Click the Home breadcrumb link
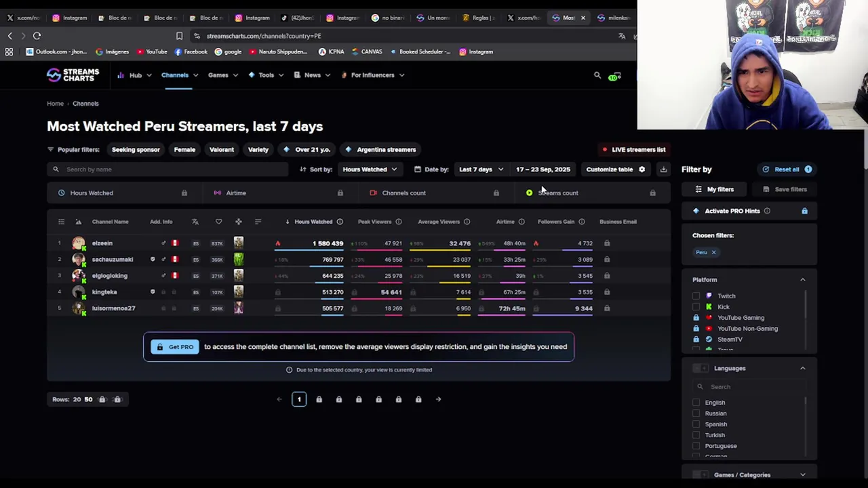Image resolution: width=868 pixels, height=488 pixels. 55,104
